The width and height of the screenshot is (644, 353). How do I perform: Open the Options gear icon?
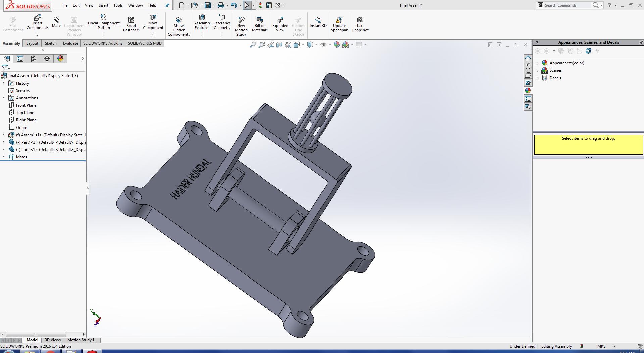tap(278, 5)
